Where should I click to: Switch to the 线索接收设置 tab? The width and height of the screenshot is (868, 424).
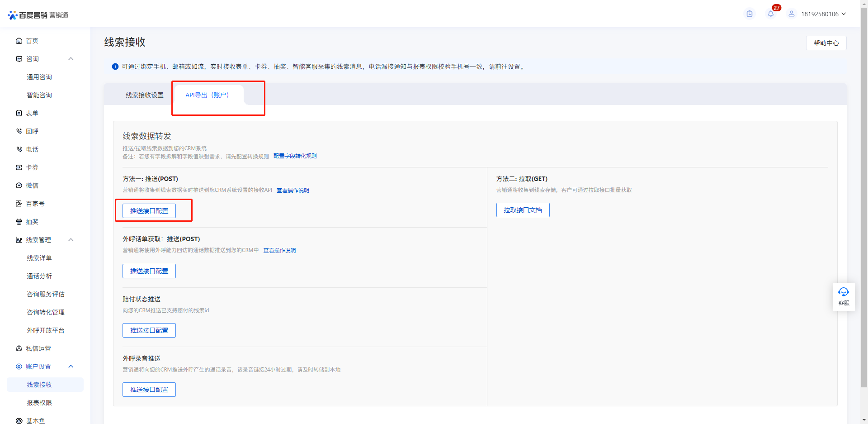coord(145,95)
